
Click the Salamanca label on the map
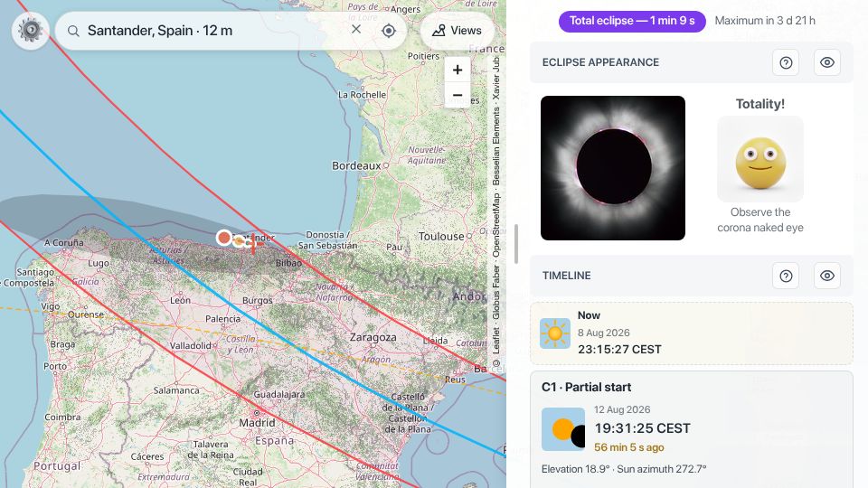tap(176, 390)
